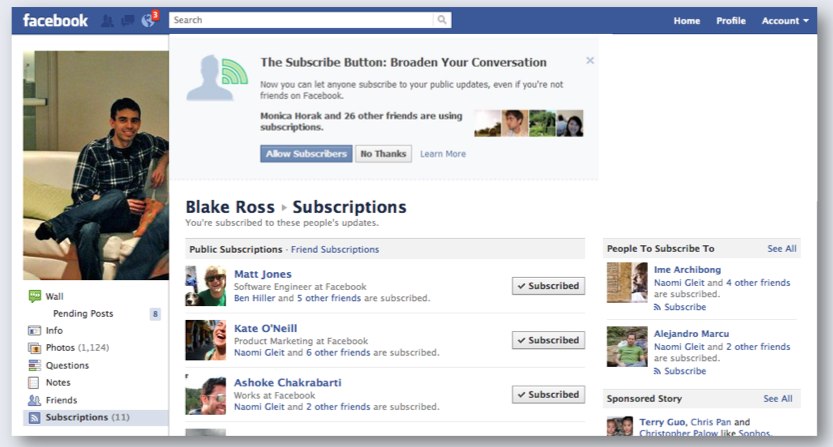Image resolution: width=833 pixels, height=447 pixels.
Task: Click Kate O'Neill profile thumbnail
Action: point(206,340)
